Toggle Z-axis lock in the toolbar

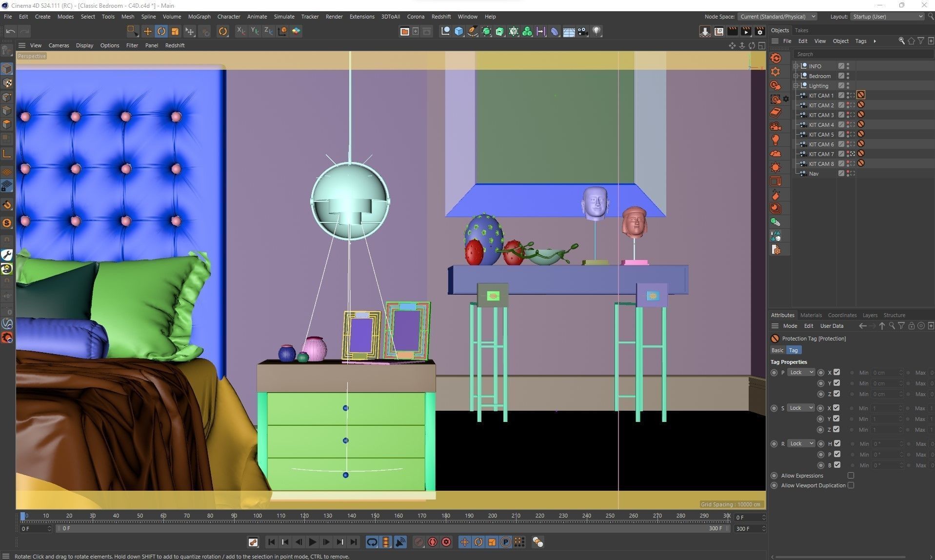click(268, 31)
